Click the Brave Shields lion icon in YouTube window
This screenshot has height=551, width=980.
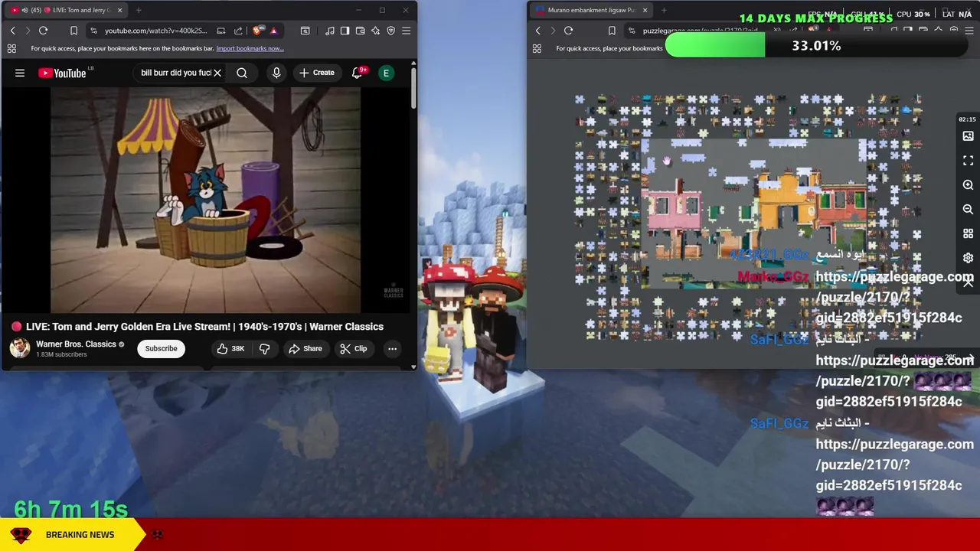257,31
